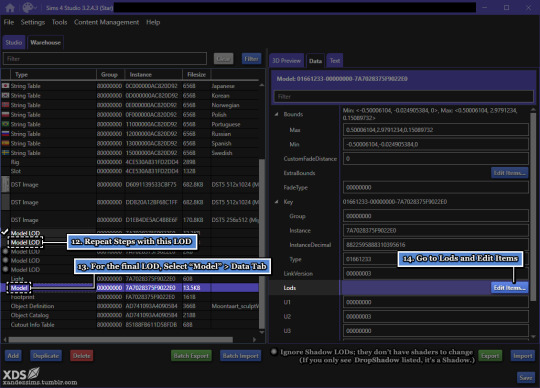Click the Import button

(523, 356)
